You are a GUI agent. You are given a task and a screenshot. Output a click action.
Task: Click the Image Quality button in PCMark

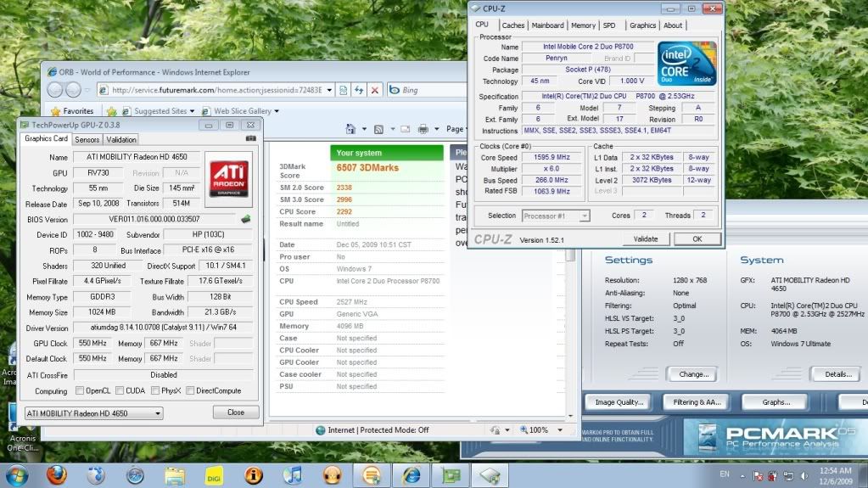(619, 402)
